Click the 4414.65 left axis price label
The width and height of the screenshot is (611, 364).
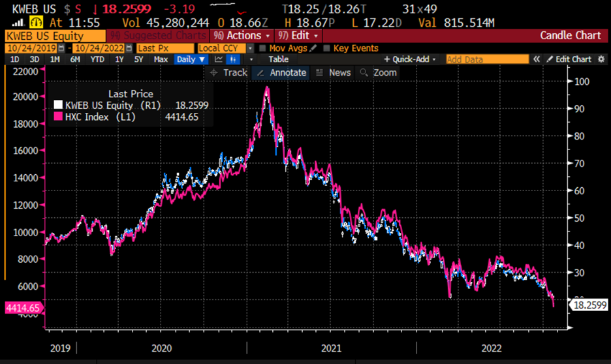click(x=23, y=308)
